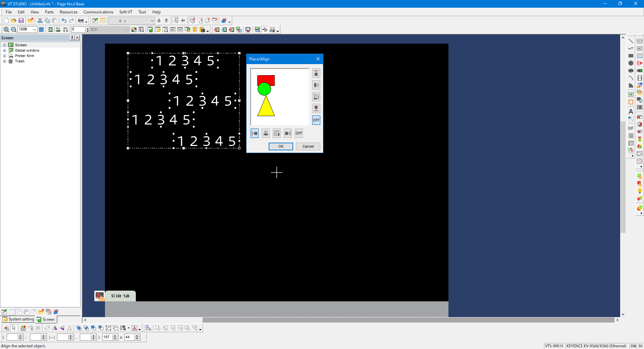644x349 pixels.
Task: Click the Save floppy disk icon
Action: point(21,21)
